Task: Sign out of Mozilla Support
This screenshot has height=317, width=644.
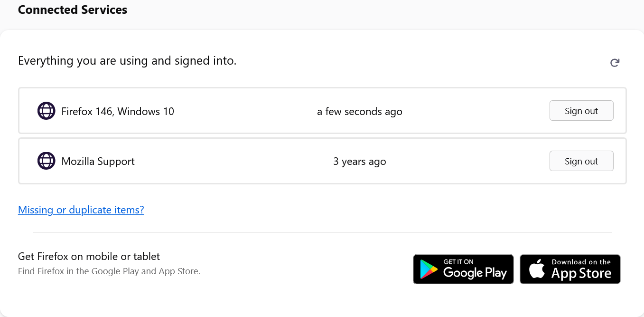Action: (x=581, y=161)
